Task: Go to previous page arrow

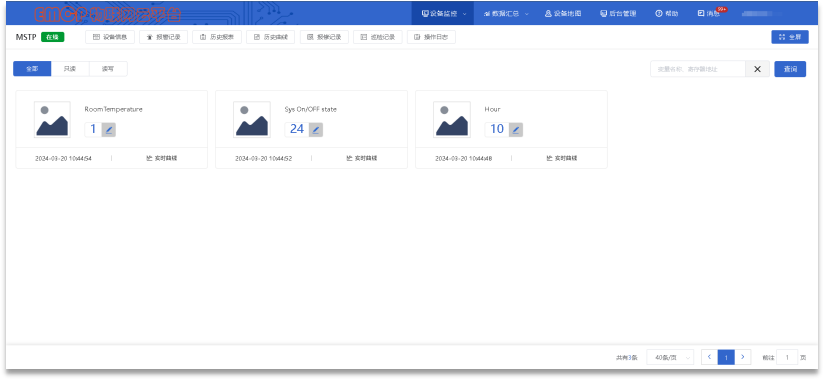Action: (x=709, y=357)
